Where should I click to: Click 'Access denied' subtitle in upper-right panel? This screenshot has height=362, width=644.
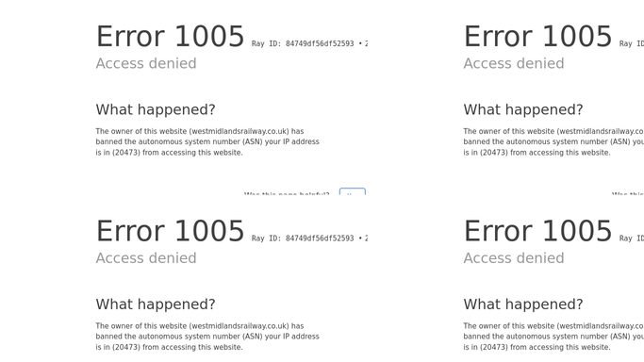pyautogui.click(x=514, y=63)
